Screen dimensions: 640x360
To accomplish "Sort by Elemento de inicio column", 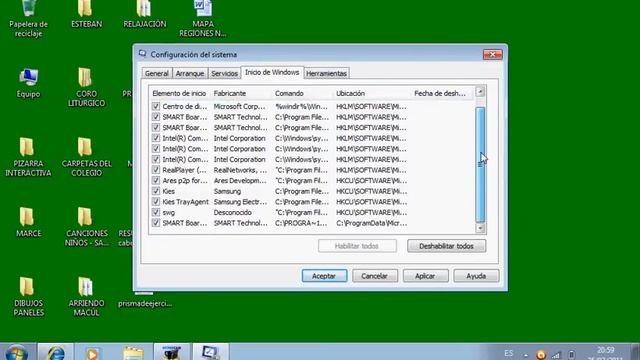I will 179,93.
